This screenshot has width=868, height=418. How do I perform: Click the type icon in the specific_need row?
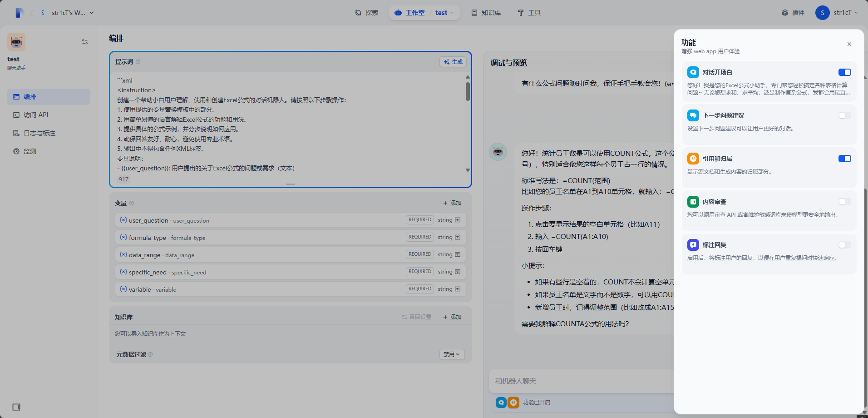[458, 272]
